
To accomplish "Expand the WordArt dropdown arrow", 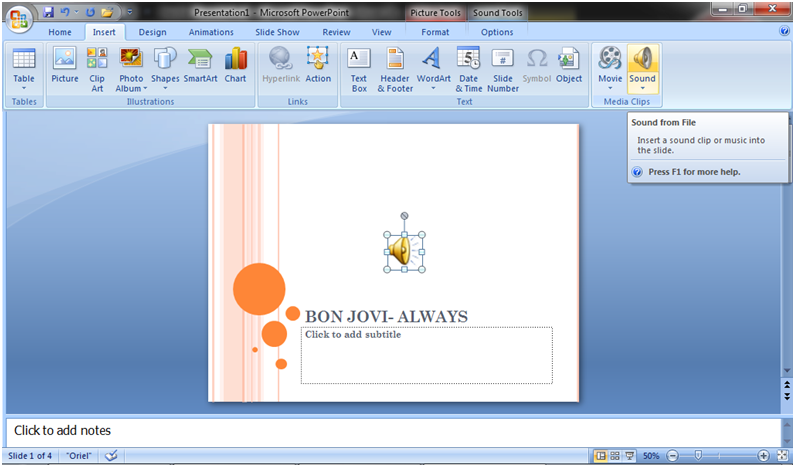I will 433,88.
